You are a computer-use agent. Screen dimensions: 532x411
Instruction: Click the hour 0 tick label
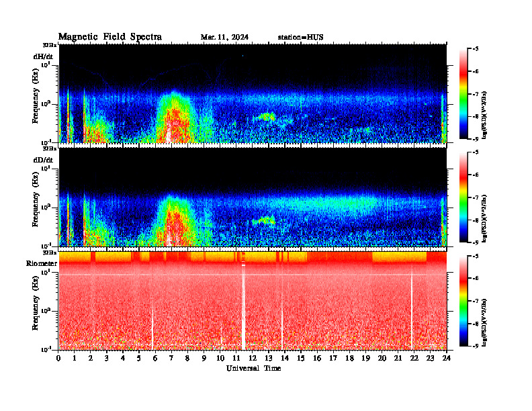(58, 358)
